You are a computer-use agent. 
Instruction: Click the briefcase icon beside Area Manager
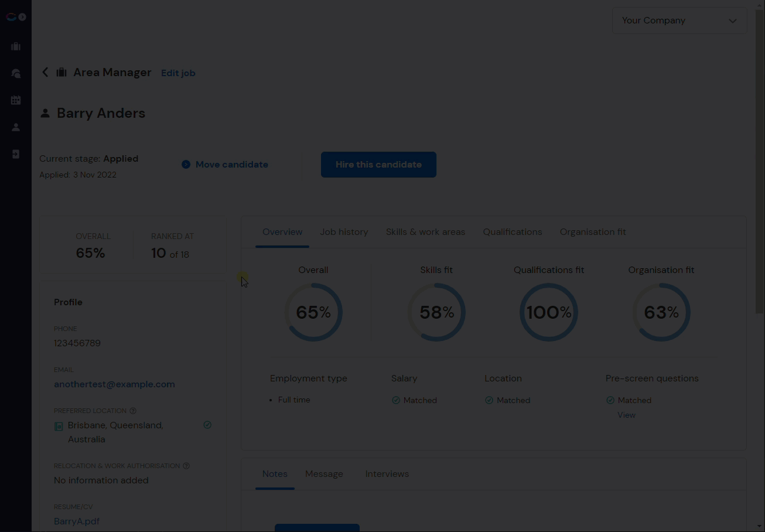[x=61, y=72]
